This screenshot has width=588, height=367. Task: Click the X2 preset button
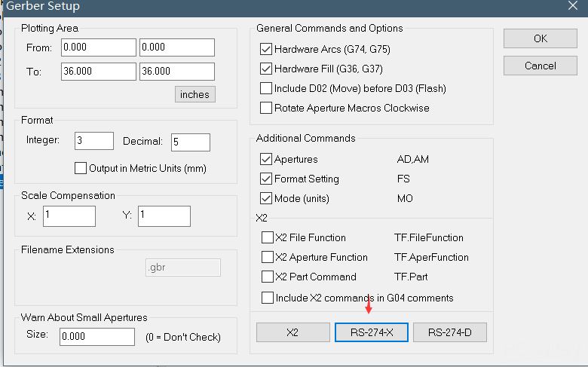pyautogui.click(x=293, y=332)
